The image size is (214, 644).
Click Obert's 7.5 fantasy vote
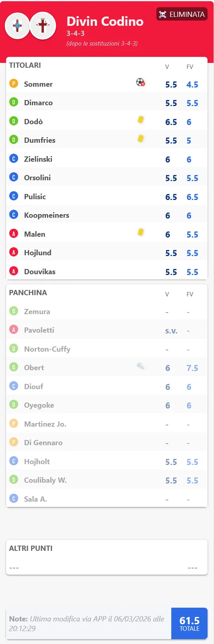[x=192, y=368]
